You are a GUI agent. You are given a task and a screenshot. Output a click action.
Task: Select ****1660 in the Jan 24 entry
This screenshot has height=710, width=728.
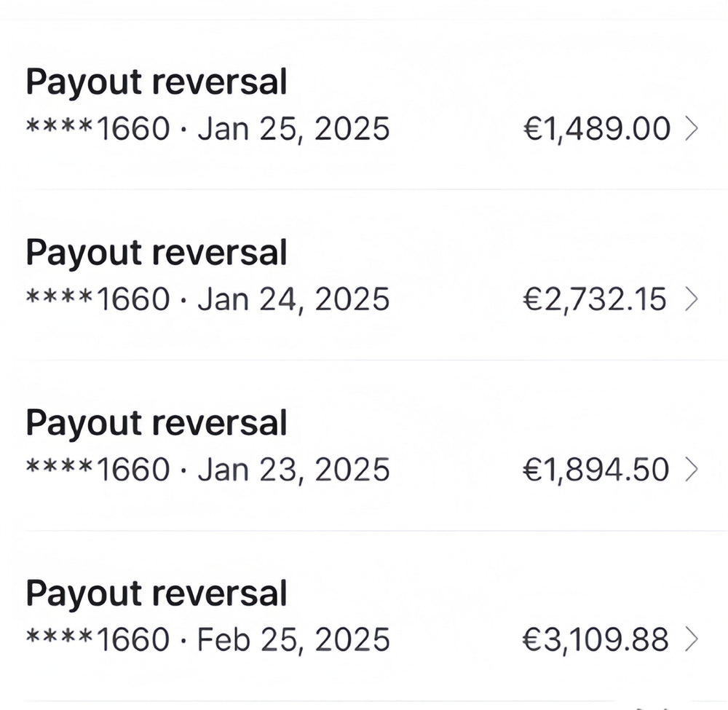pyautogui.click(x=98, y=299)
